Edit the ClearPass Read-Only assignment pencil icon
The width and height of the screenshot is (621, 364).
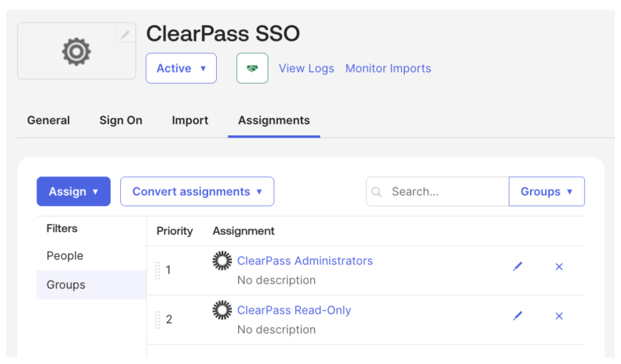(x=517, y=316)
